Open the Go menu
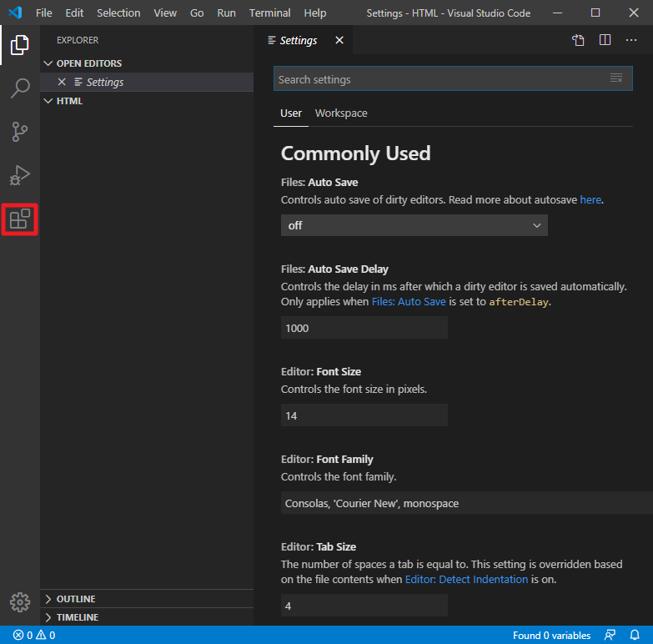Viewport: 653px width, 644px height. click(197, 13)
